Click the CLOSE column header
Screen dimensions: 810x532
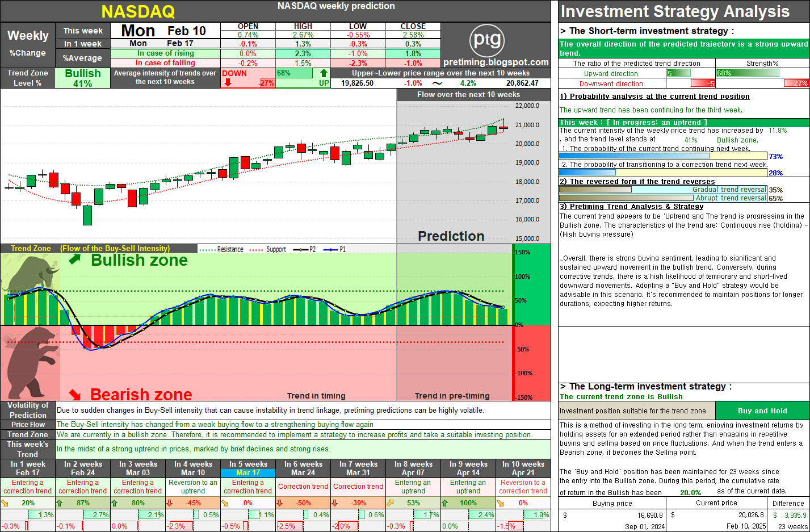(413, 26)
